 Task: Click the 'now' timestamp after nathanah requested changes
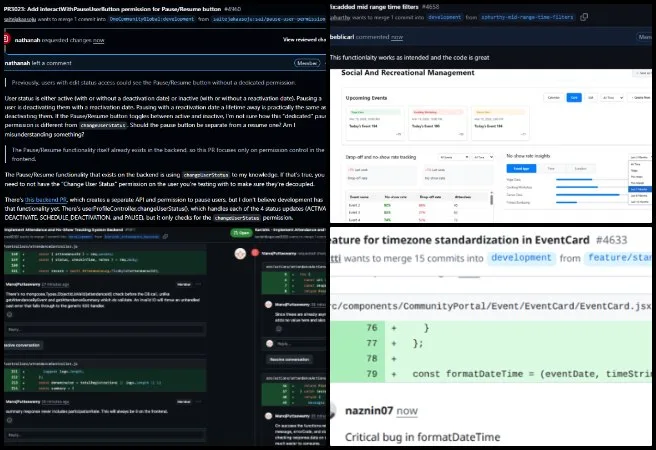point(99,40)
